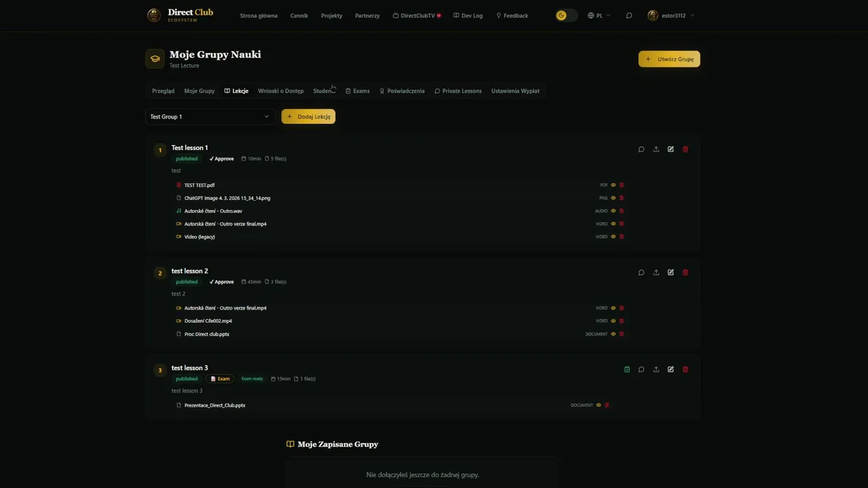
Task: Open comments for Test lesson 1
Action: [x=641, y=149]
